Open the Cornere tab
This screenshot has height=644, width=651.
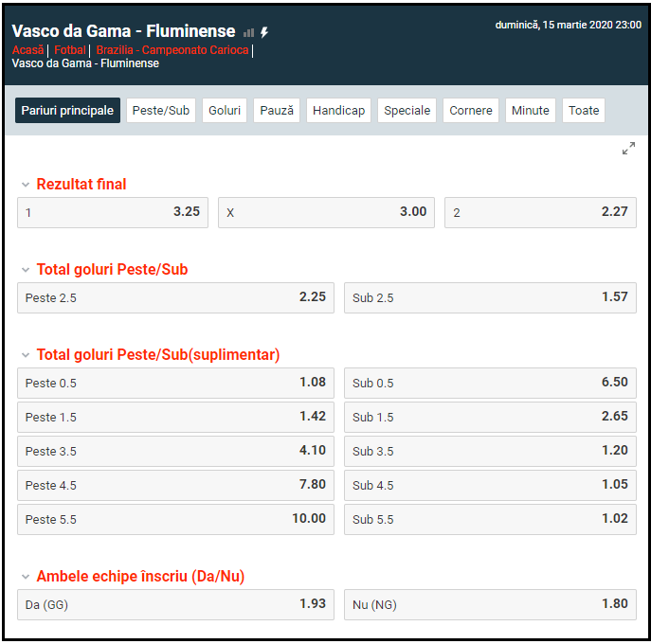click(471, 111)
